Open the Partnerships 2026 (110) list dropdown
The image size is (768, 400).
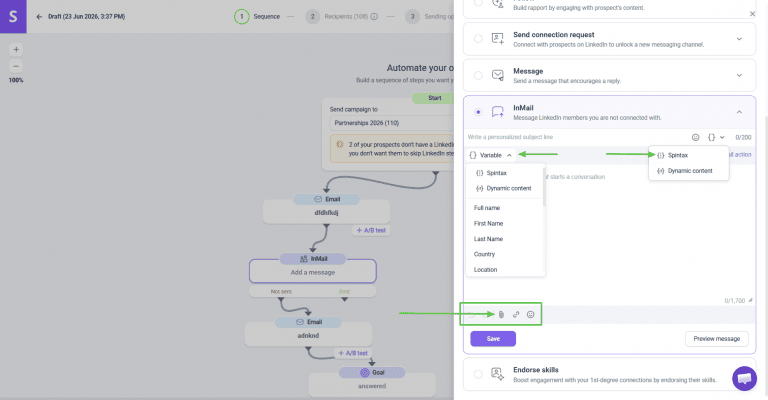(x=392, y=123)
